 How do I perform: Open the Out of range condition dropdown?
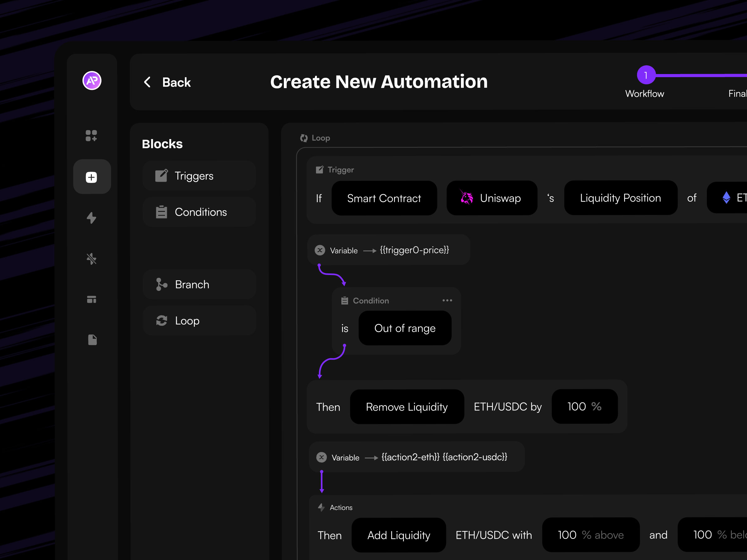click(405, 328)
